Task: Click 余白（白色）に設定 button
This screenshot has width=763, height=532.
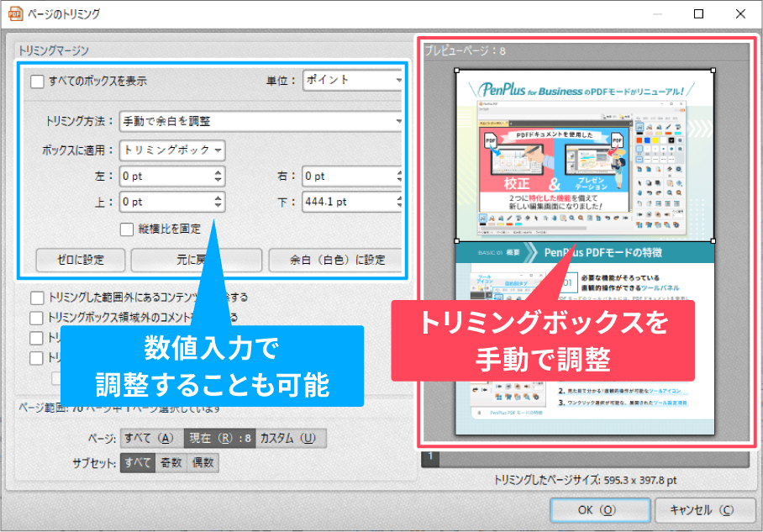Action: tap(336, 260)
